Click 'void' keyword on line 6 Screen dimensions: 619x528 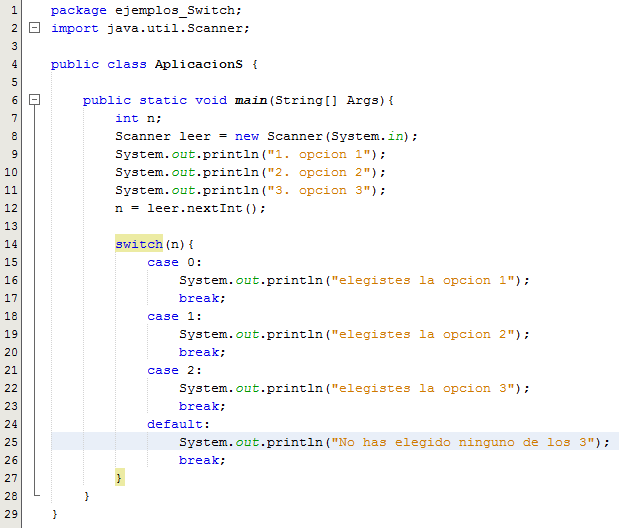point(211,100)
